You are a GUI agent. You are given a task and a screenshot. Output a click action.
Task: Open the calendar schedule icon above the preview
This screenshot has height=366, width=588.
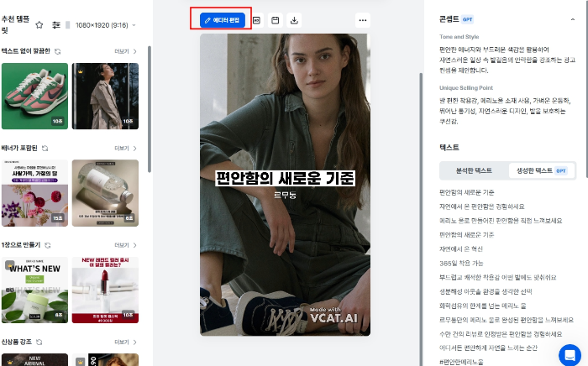tap(276, 20)
